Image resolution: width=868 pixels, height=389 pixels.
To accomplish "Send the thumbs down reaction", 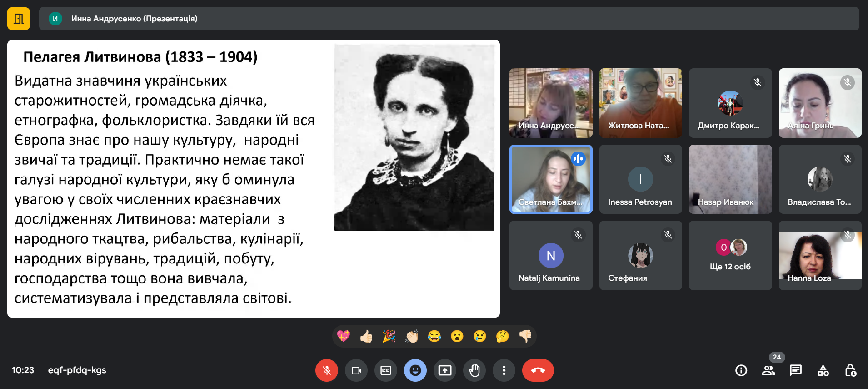I will (525, 336).
